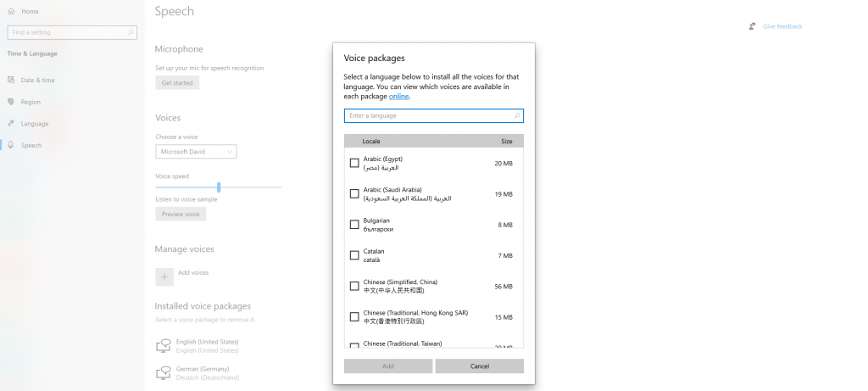Click the 8 MB size value

pos(505,225)
